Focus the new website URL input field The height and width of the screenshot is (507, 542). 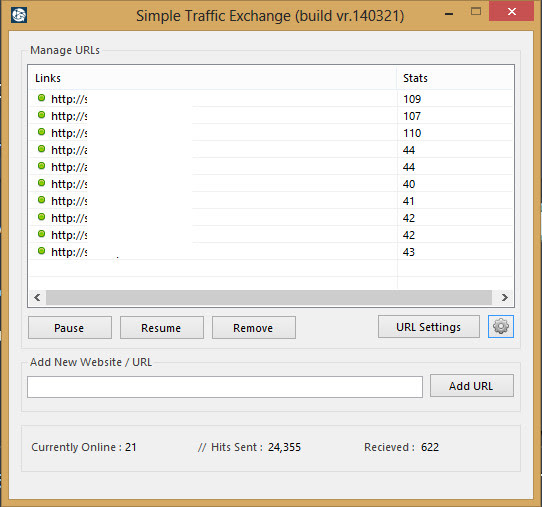pyautogui.click(x=225, y=387)
